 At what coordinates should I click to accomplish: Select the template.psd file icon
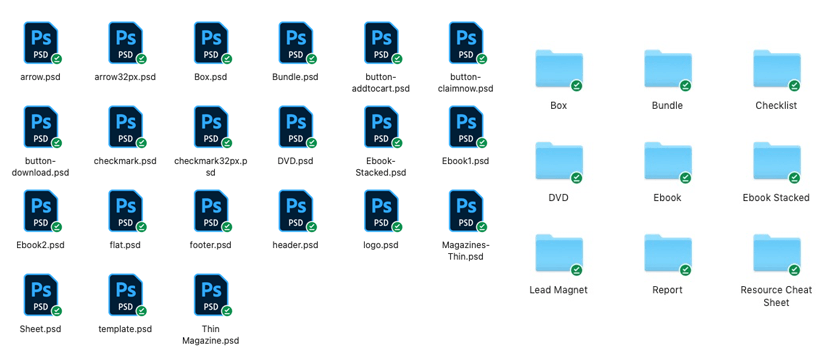tap(126, 295)
